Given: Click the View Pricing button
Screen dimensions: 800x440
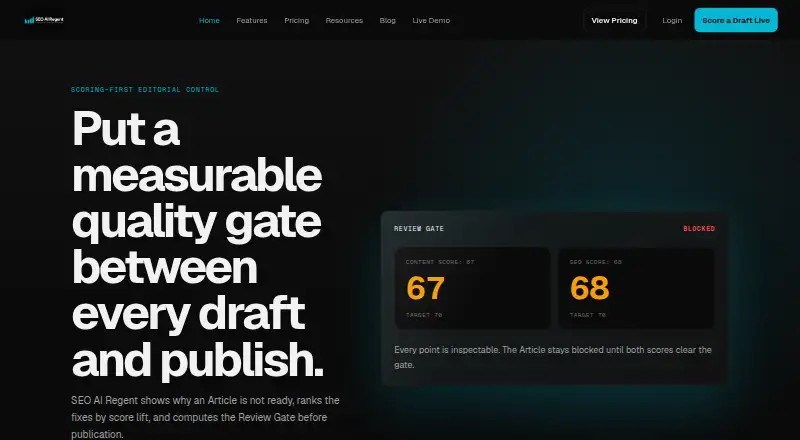Looking at the screenshot, I should click(x=614, y=20).
